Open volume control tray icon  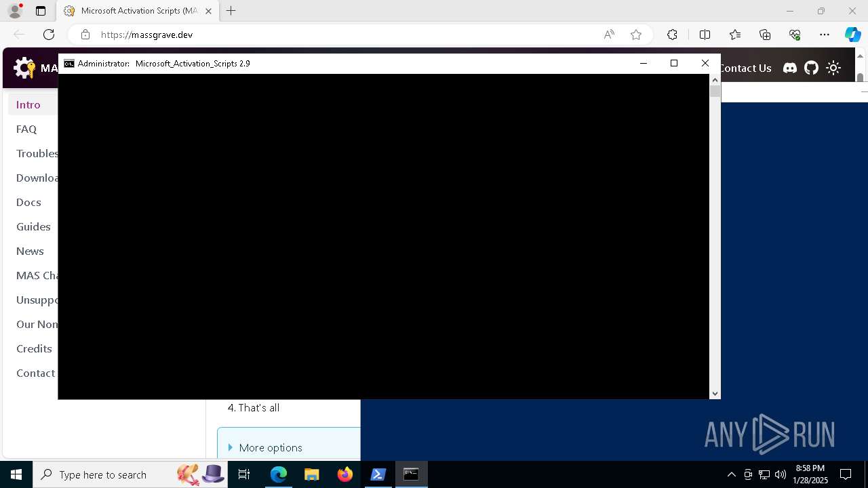pos(780,474)
